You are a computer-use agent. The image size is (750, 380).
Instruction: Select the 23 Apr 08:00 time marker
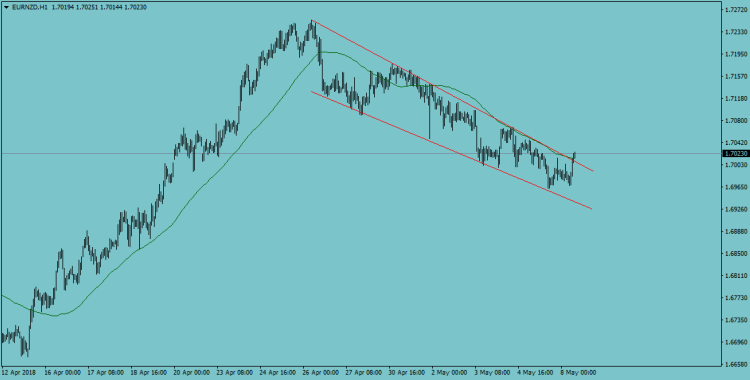[x=234, y=372]
